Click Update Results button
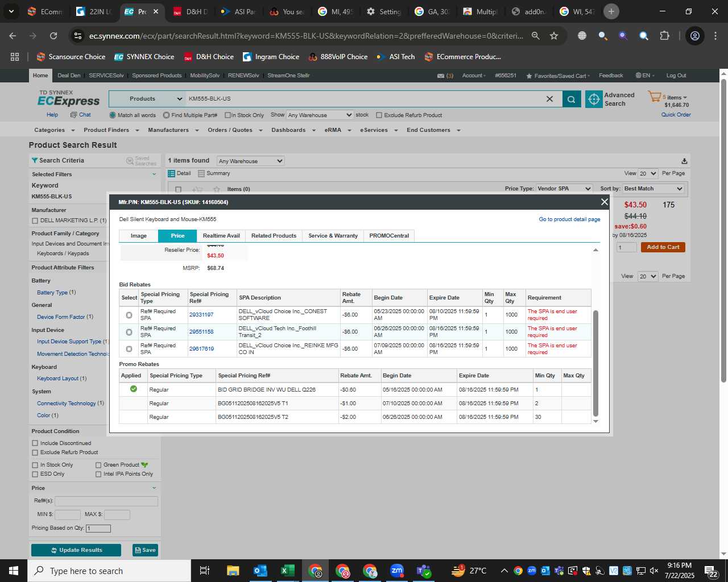The image size is (728, 582). (x=76, y=550)
